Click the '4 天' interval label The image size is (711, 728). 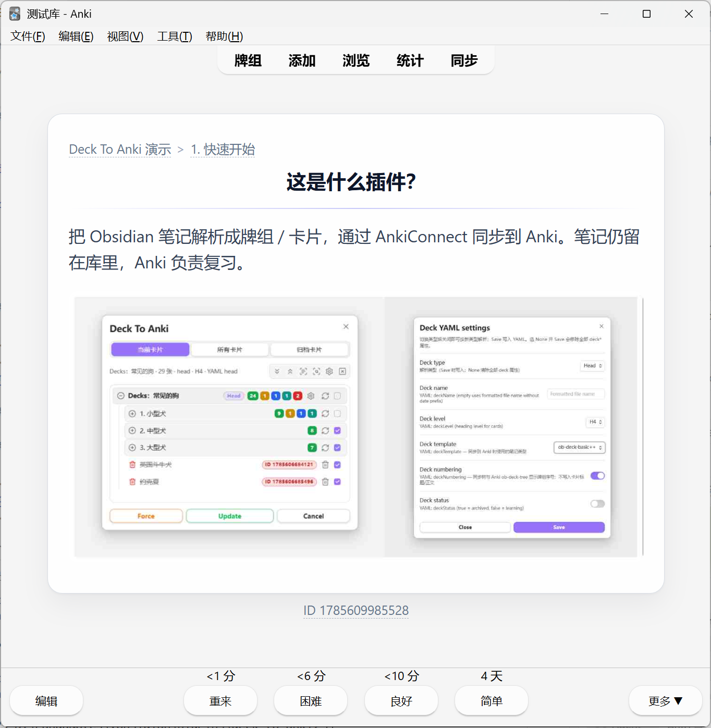(x=492, y=676)
